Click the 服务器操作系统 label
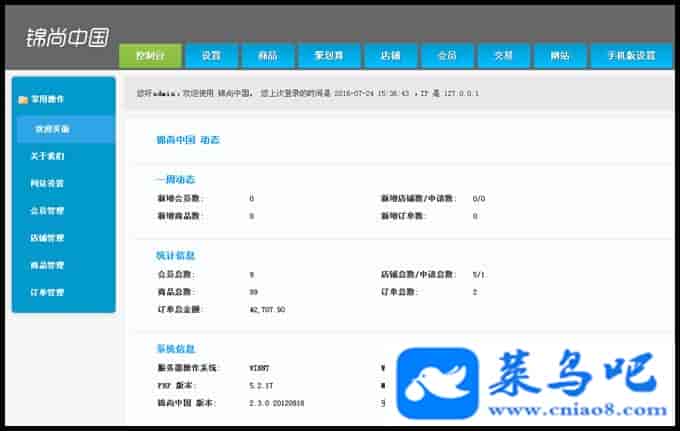680x431 pixels. coord(188,368)
